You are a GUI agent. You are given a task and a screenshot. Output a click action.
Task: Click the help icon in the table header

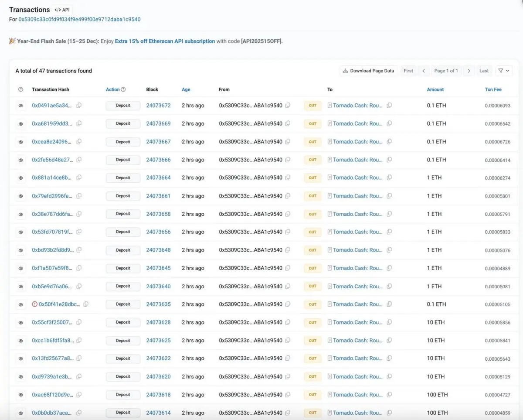[20, 89]
